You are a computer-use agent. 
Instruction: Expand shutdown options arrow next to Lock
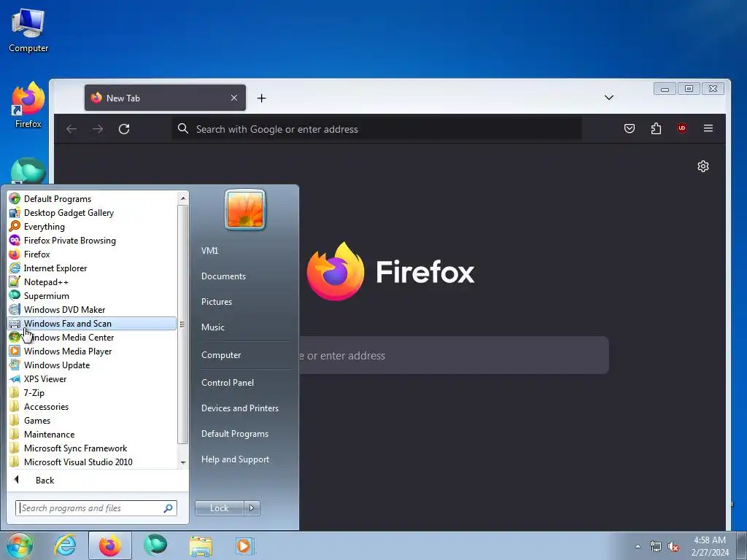[252, 508]
